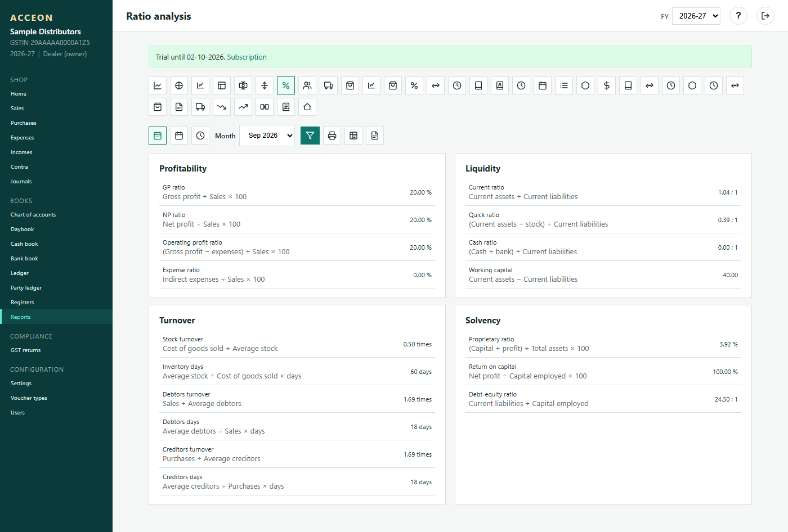Click the ACCEON logo text
Image resolution: width=788 pixels, height=532 pixels.
(x=32, y=18)
